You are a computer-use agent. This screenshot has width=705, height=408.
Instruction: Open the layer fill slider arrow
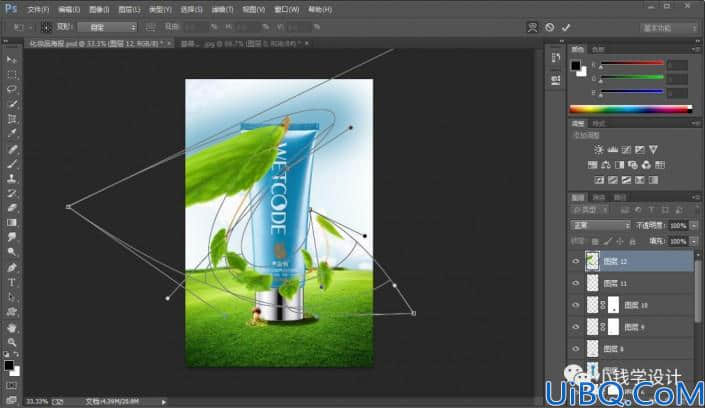click(x=694, y=242)
